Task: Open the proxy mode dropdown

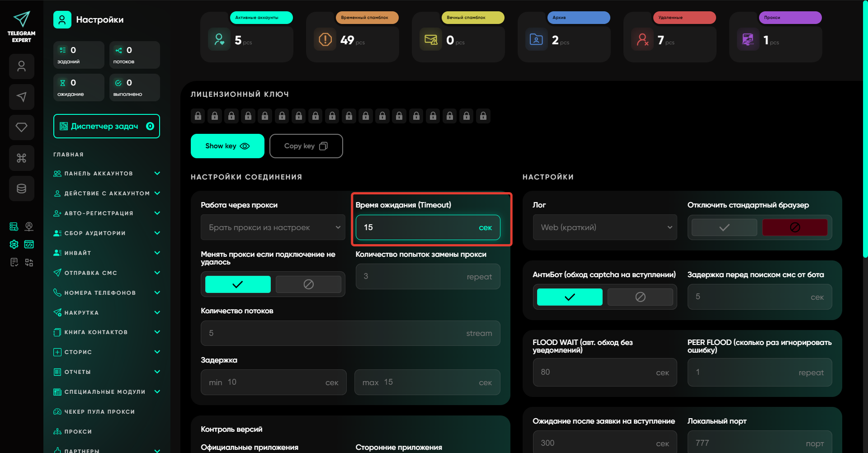Action: [273, 227]
